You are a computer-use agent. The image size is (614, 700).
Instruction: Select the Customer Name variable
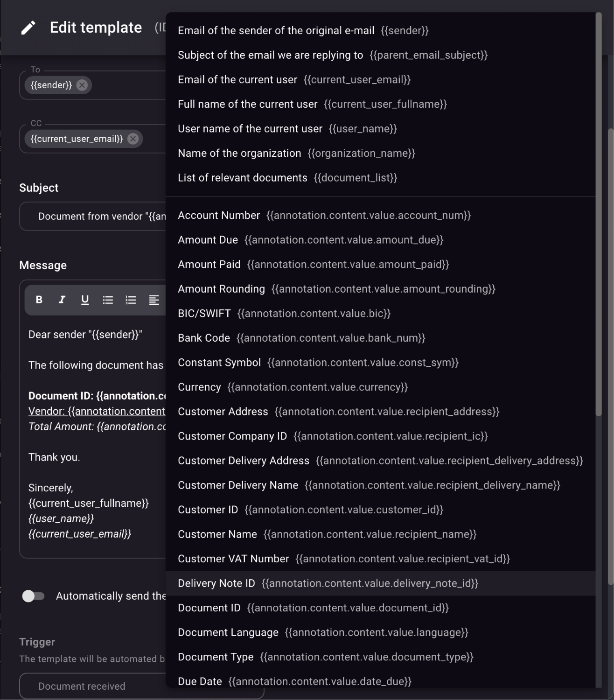click(x=380, y=534)
